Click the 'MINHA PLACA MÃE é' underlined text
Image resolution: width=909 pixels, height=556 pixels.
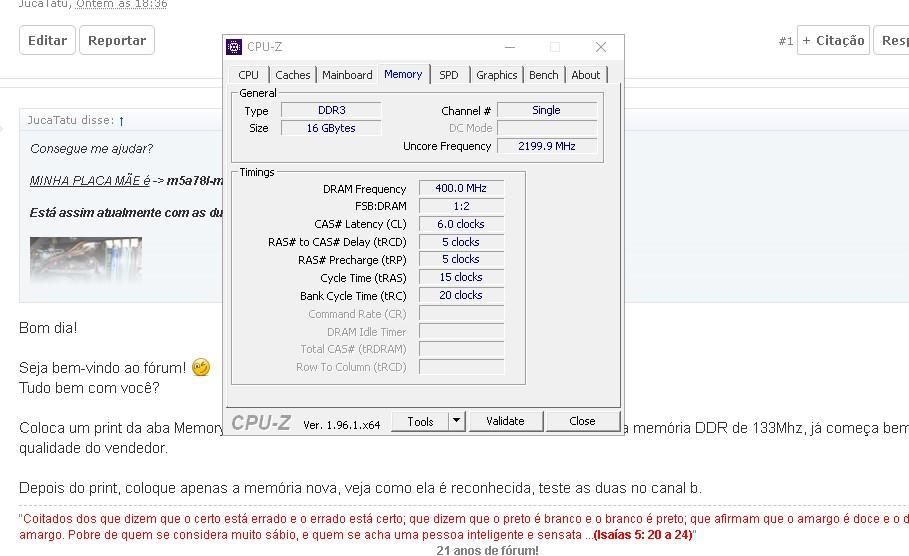coord(90,180)
